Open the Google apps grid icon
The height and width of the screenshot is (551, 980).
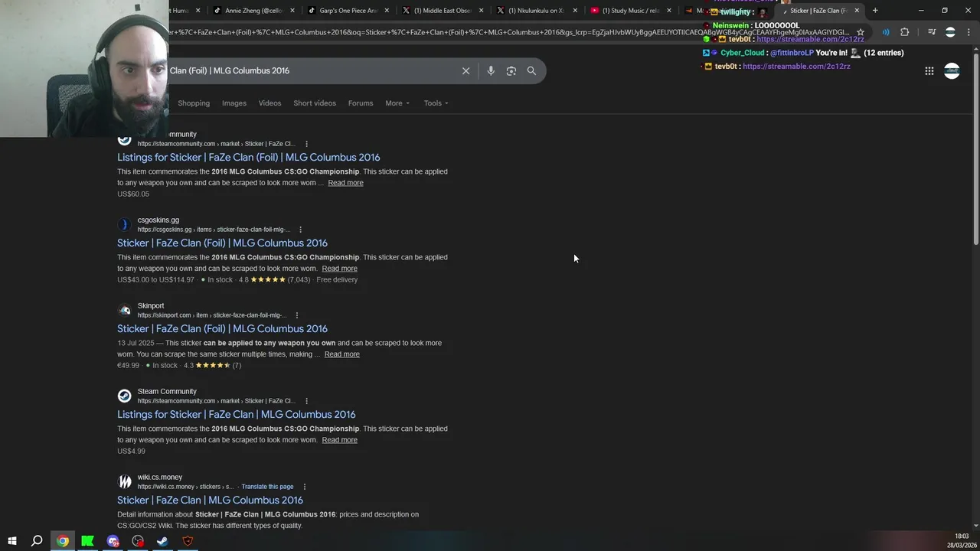[x=929, y=71]
